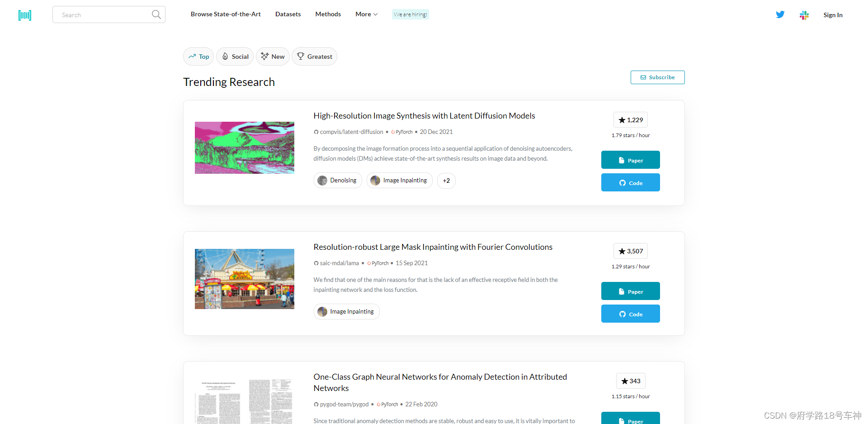The image size is (868, 424).
Task: Click the 1.79 stars / hour text
Action: point(631,135)
